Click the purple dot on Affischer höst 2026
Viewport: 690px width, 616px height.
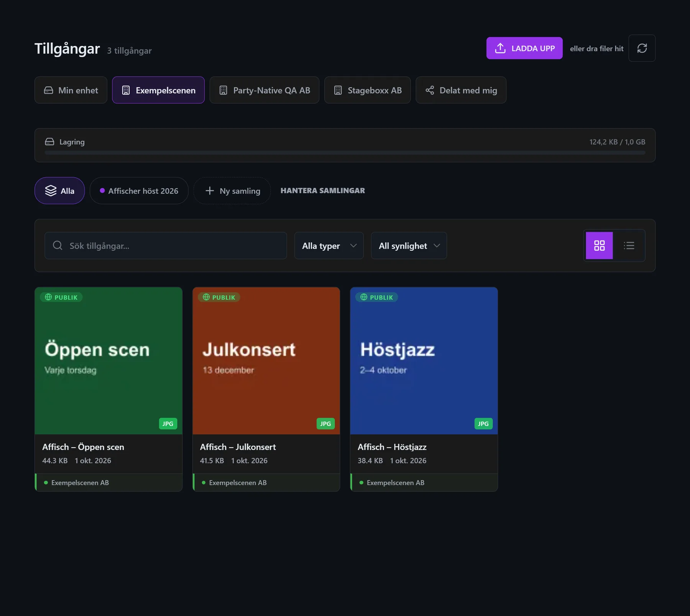(x=102, y=191)
